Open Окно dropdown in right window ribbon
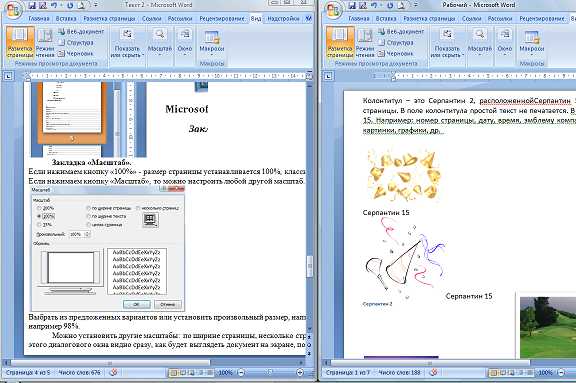576x383 pixels. point(505,43)
